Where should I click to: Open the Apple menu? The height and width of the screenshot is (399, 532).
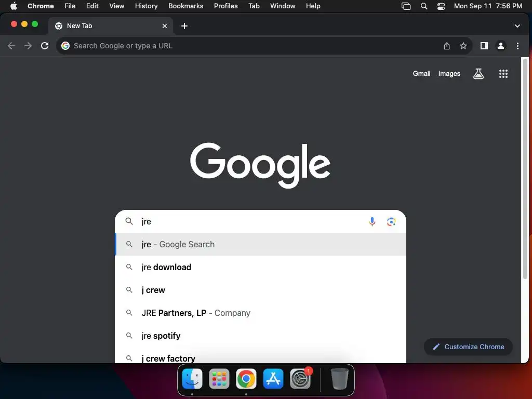click(x=14, y=6)
